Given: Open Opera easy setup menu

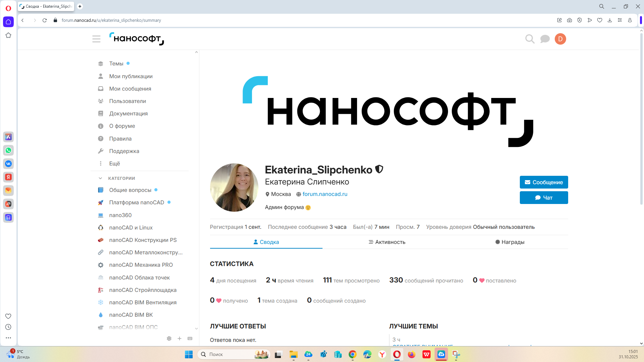Looking at the screenshot, I should (620, 20).
